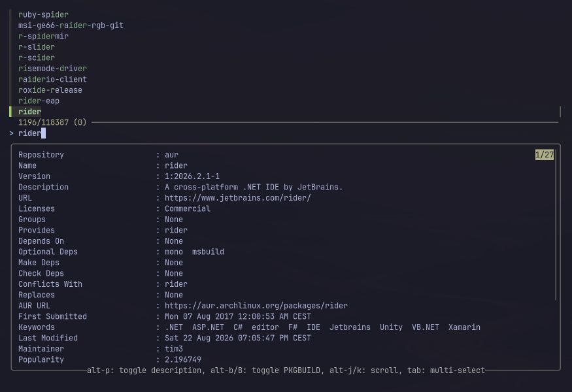Click the Last Modified date value

[x=238, y=338]
